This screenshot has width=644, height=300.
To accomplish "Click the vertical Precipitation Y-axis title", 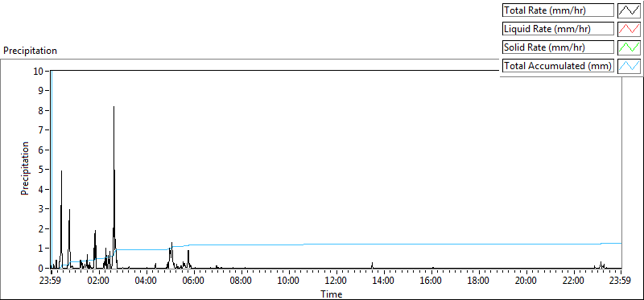I will click(x=25, y=168).
